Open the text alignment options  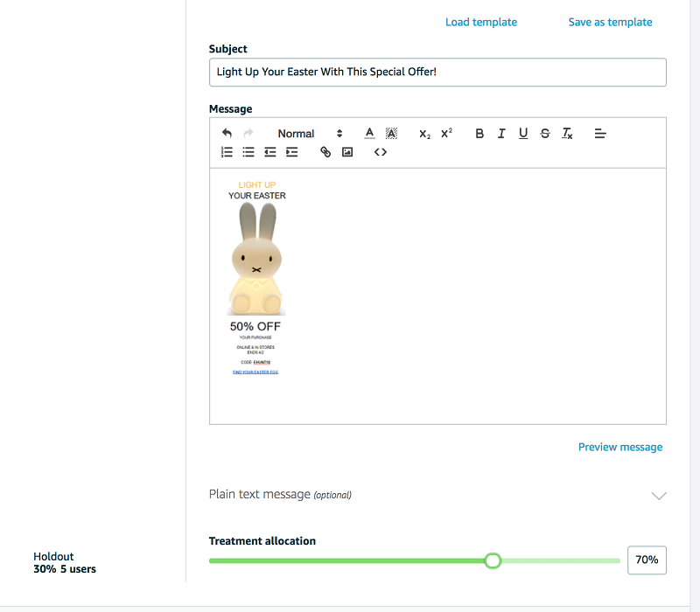click(600, 134)
